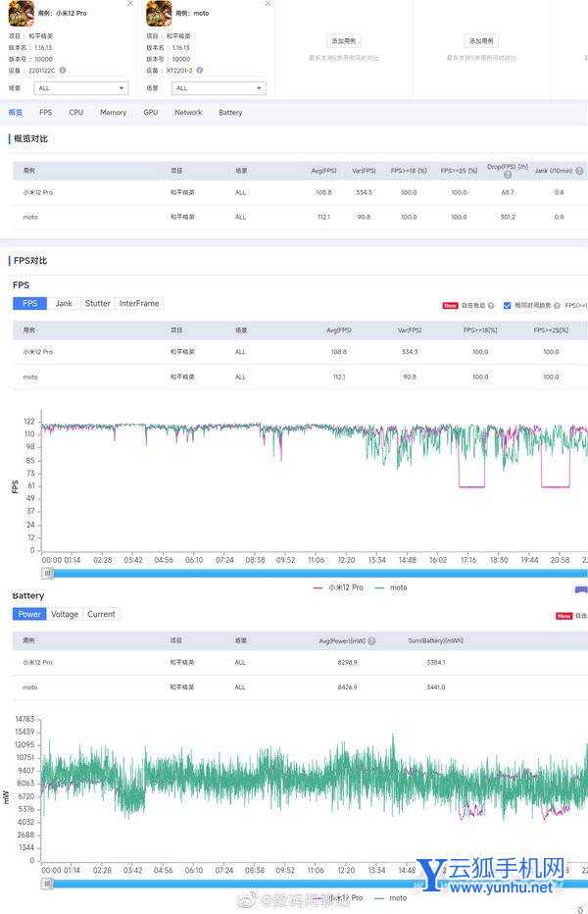The image size is (588, 914).
Task: Click the 小米12 Pro game app icon
Action: point(21,13)
